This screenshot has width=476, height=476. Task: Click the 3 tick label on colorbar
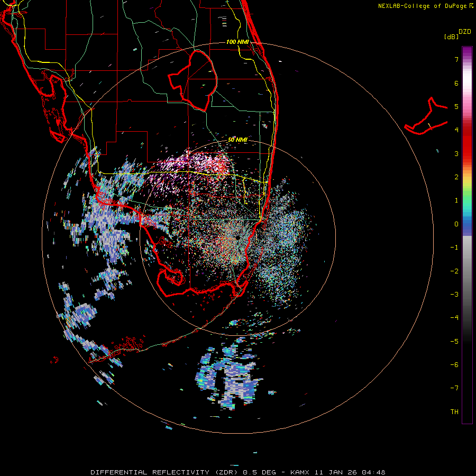[x=456, y=153]
